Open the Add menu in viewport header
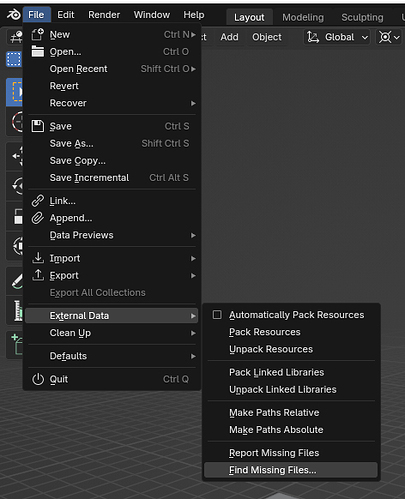 [229, 37]
